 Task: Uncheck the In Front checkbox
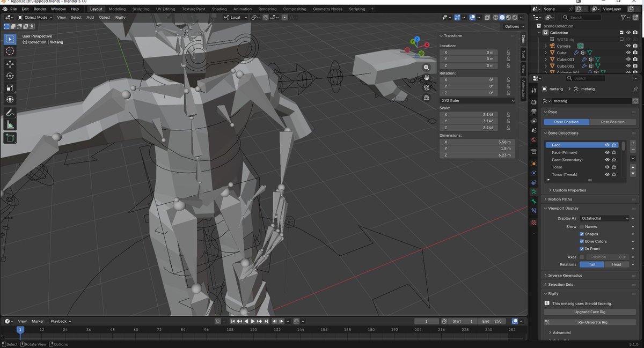582,249
